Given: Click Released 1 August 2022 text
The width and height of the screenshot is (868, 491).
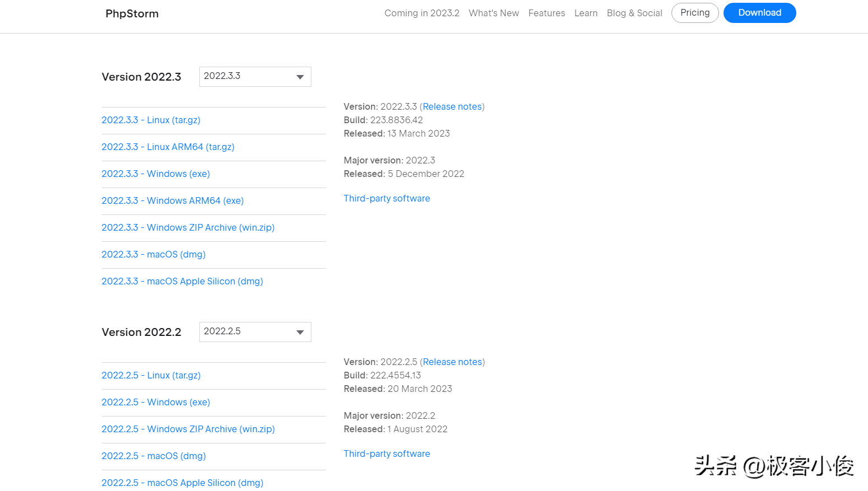Looking at the screenshot, I should (395, 429).
